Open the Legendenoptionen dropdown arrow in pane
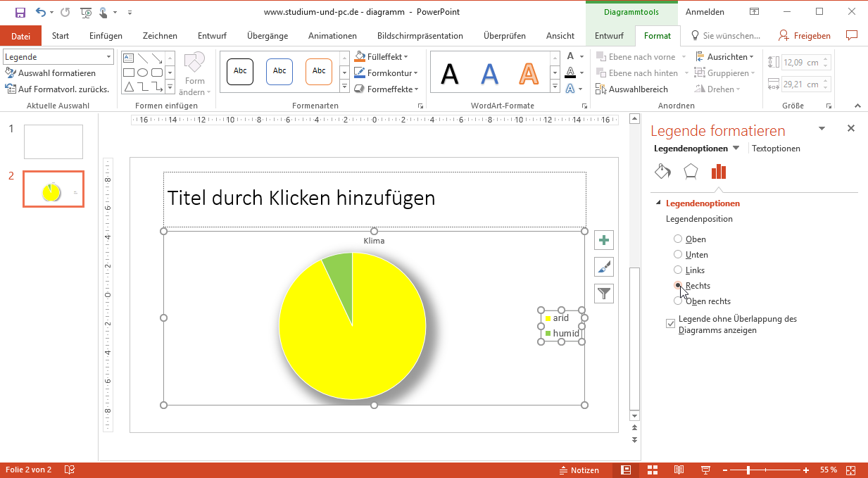 (736, 148)
